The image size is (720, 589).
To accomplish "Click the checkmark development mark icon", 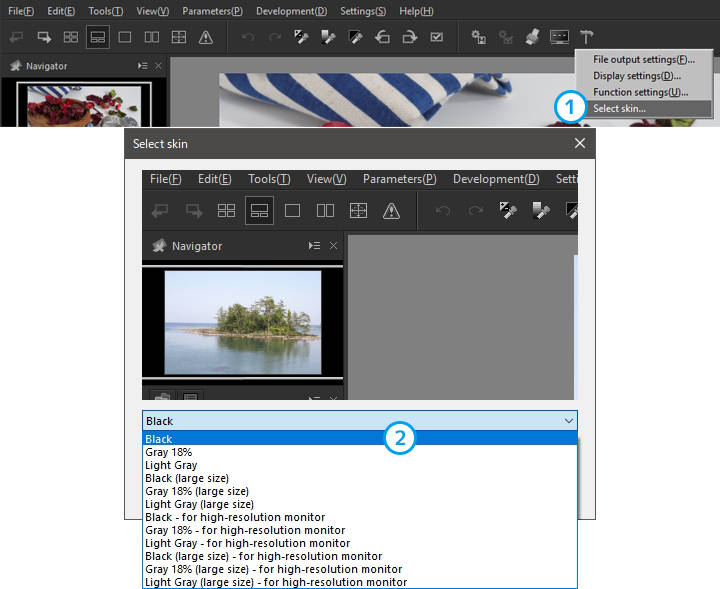I will click(x=437, y=37).
